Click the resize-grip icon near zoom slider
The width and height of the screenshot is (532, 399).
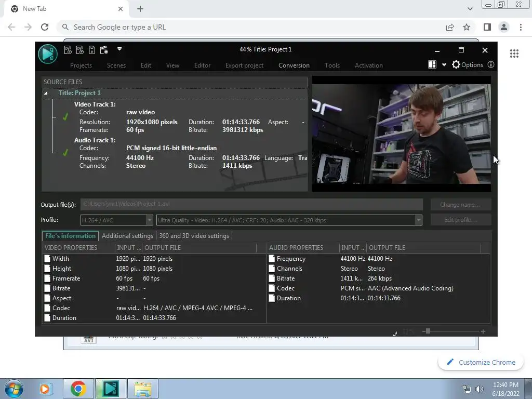coord(395,334)
